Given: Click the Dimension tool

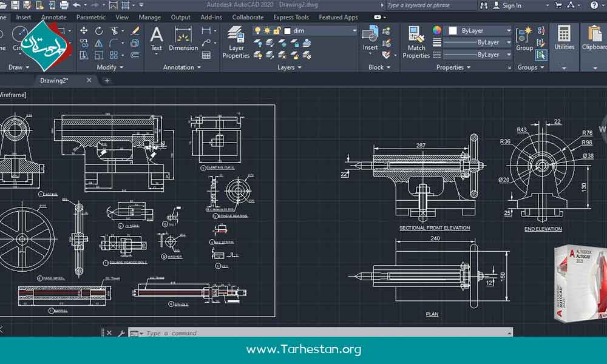Looking at the screenshot, I should click(183, 39).
